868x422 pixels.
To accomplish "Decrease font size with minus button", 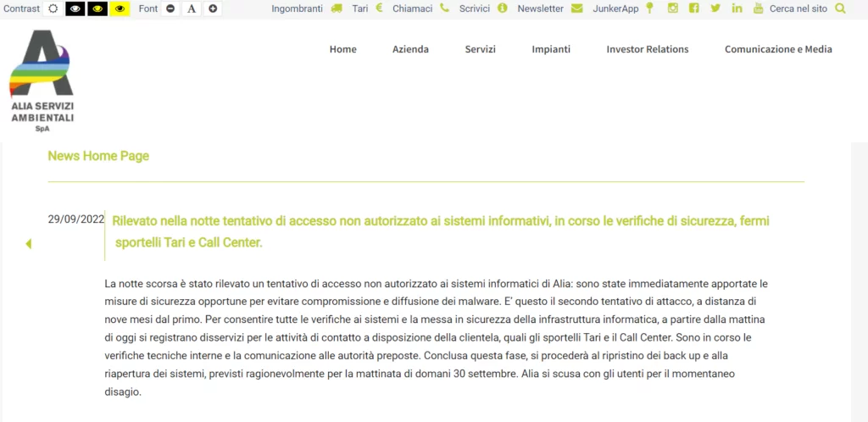I will pos(170,8).
